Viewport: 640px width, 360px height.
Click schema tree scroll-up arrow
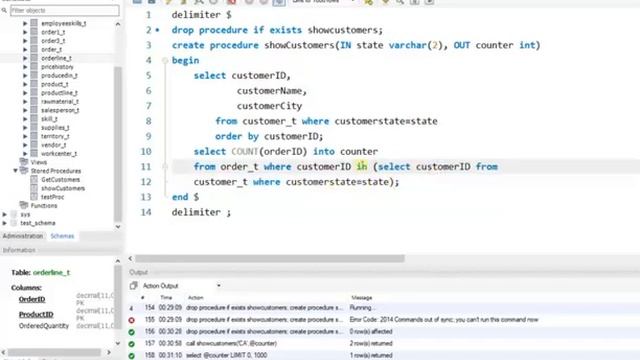pyautogui.click(x=118, y=24)
